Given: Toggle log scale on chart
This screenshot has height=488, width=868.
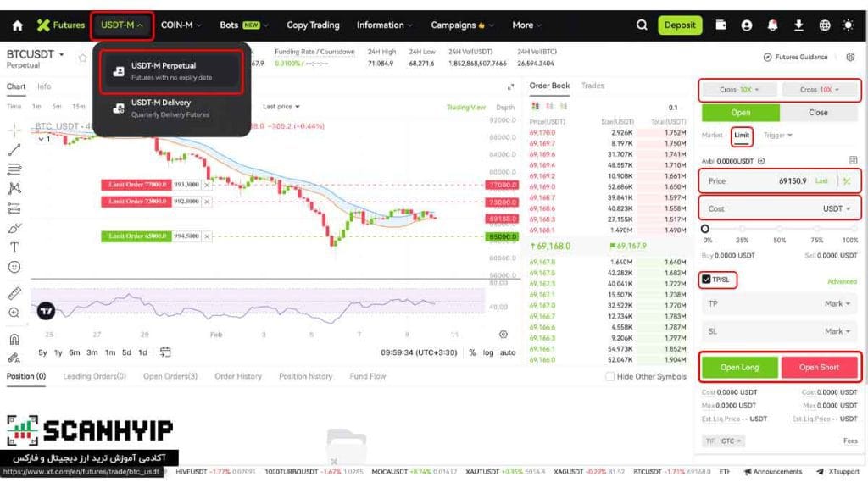Looking at the screenshot, I should pyautogui.click(x=488, y=352).
